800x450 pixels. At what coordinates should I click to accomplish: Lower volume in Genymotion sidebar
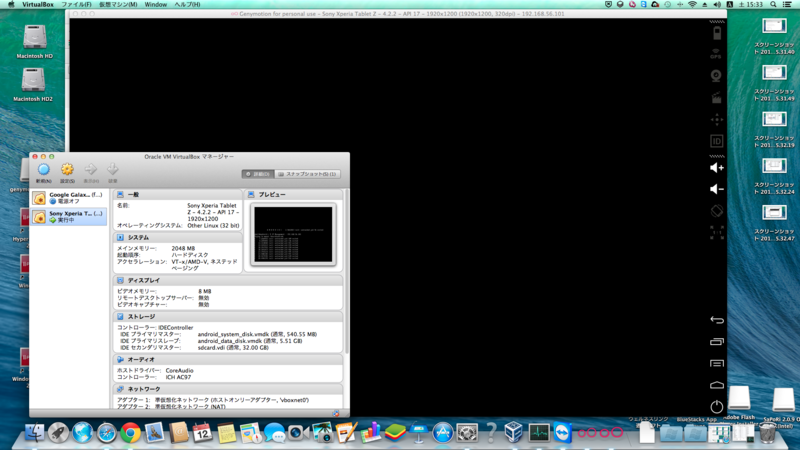(x=717, y=189)
